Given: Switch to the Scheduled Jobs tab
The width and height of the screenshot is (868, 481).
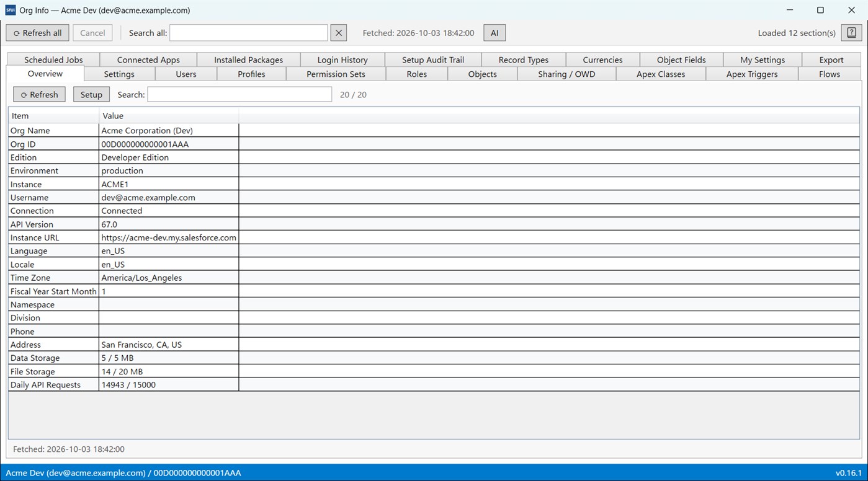Looking at the screenshot, I should (53, 60).
